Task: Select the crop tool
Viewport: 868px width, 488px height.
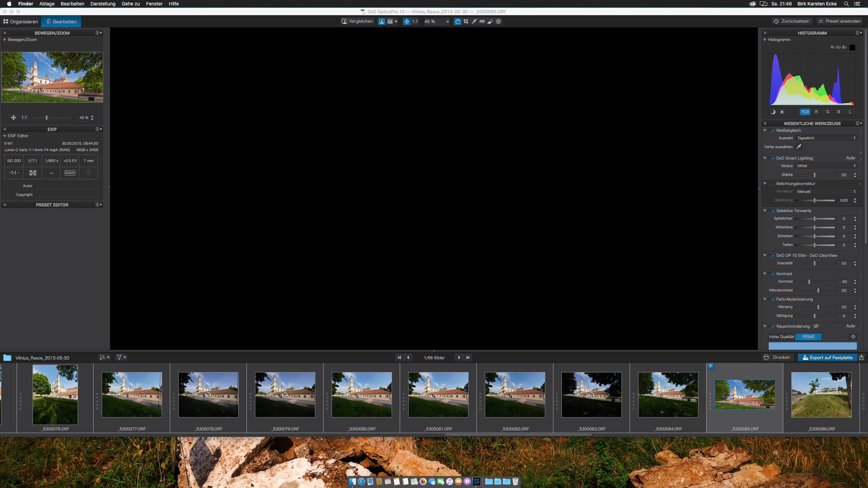Action: [466, 21]
